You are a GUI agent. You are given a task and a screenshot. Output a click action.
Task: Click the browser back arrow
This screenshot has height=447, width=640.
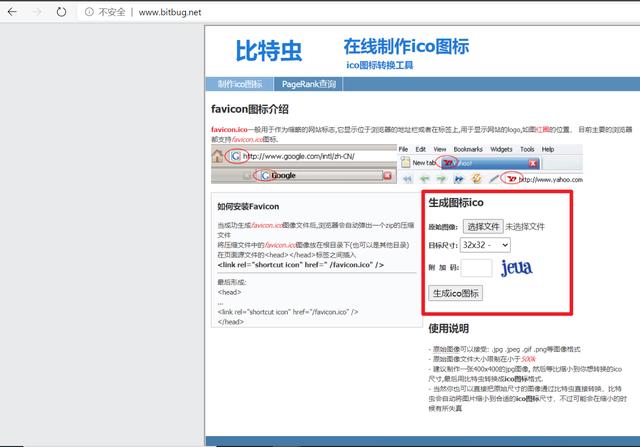(12, 12)
